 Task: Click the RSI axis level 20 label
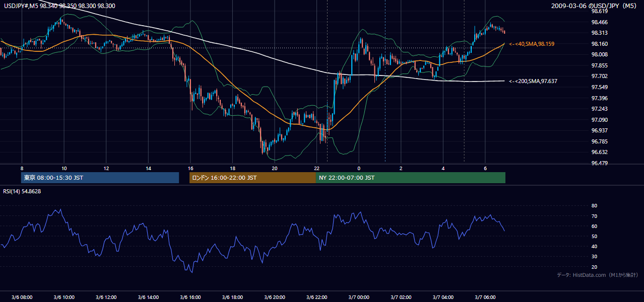click(594, 267)
